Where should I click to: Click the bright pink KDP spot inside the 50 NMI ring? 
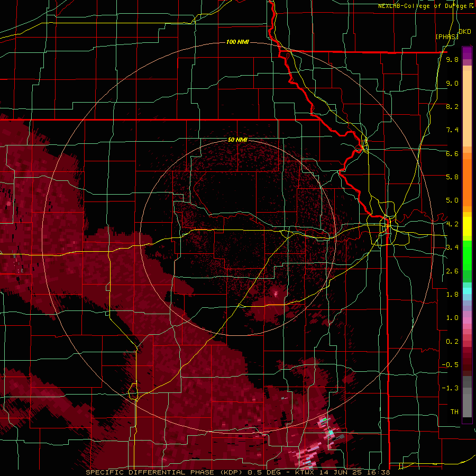click(276, 294)
